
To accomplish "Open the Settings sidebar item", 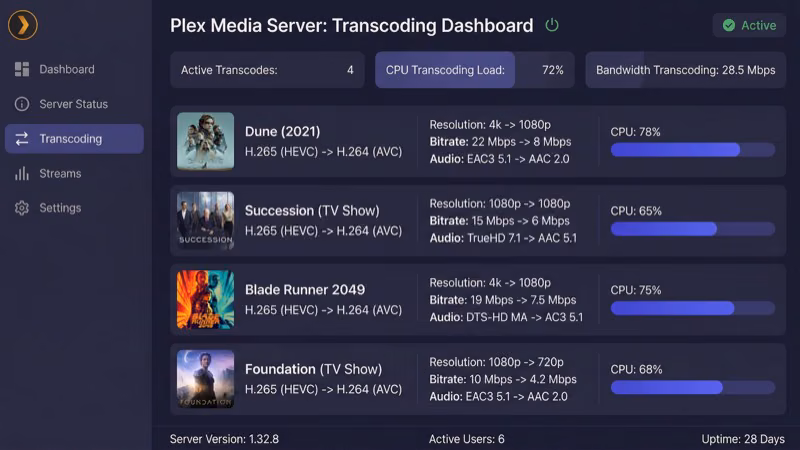I will tap(74, 208).
